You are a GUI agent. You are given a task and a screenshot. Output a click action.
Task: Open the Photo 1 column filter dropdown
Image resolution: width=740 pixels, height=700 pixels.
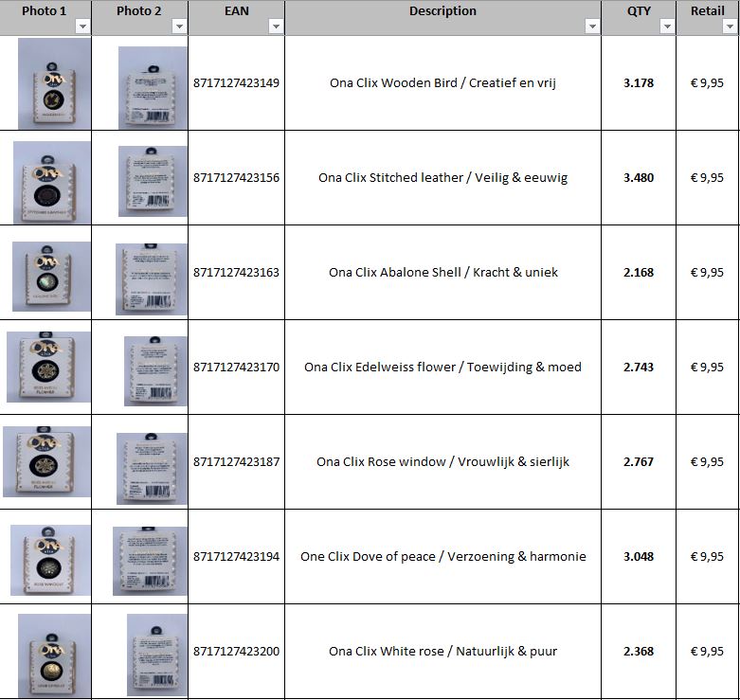[82, 27]
